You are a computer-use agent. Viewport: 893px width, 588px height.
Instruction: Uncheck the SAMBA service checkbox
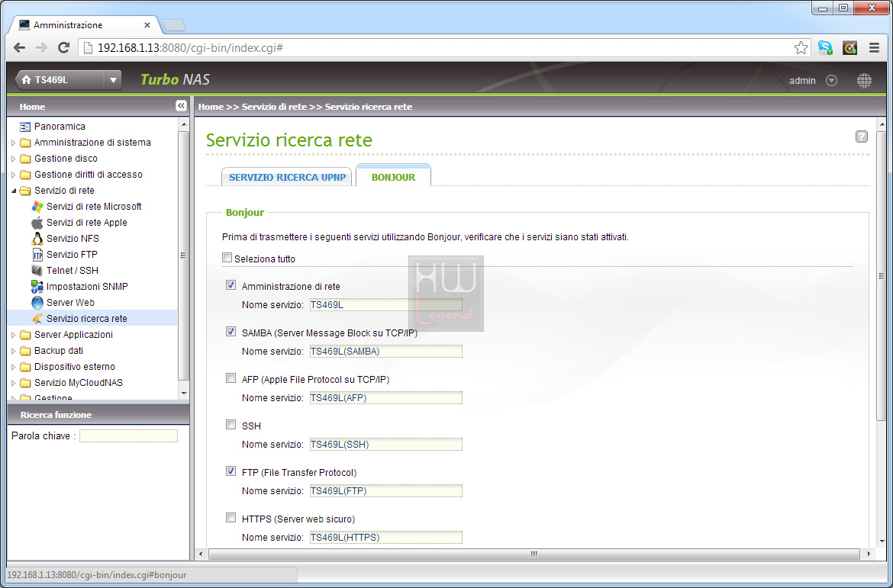click(x=231, y=331)
